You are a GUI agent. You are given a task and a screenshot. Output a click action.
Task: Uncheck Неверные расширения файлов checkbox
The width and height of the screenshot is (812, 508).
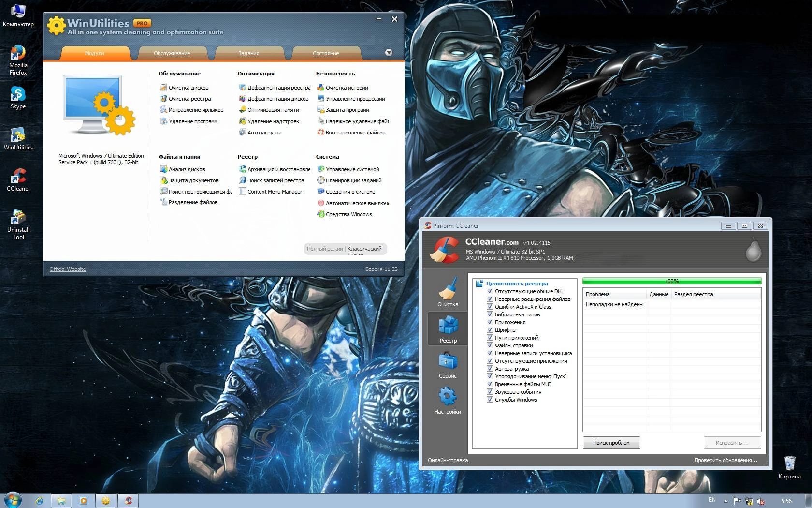pyautogui.click(x=490, y=299)
